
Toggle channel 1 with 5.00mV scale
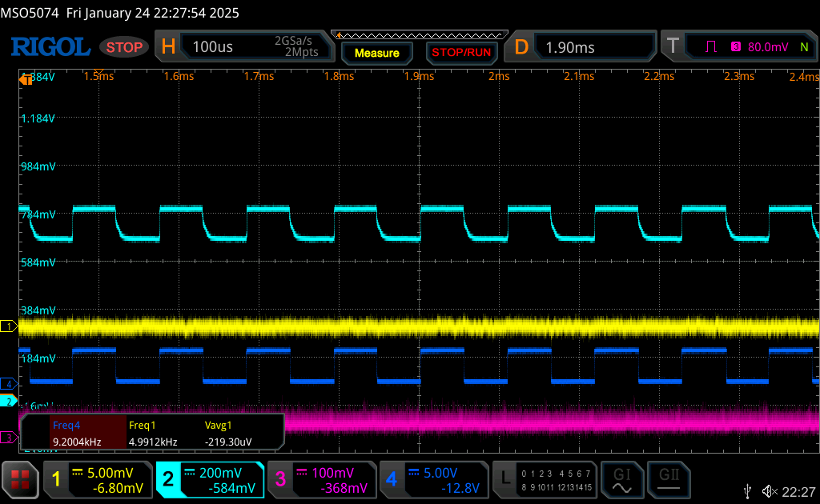98,480
